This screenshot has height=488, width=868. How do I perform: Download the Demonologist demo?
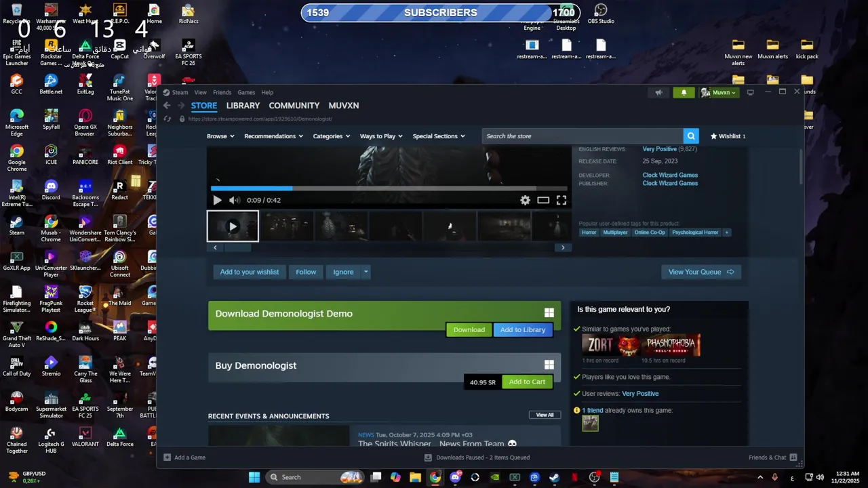(x=469, y=330)
